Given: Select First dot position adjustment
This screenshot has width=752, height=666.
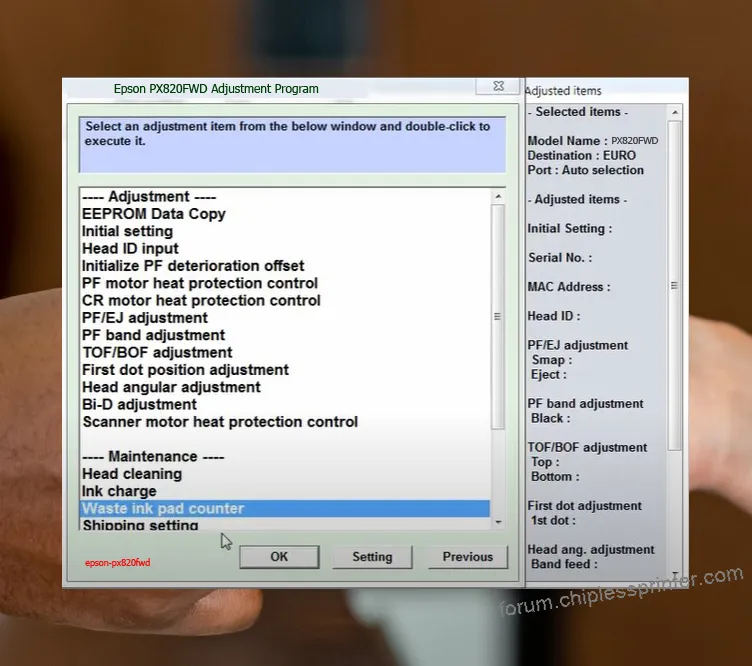Looking at the screenshot, I should pyautogui.click(x=185, y=370).
